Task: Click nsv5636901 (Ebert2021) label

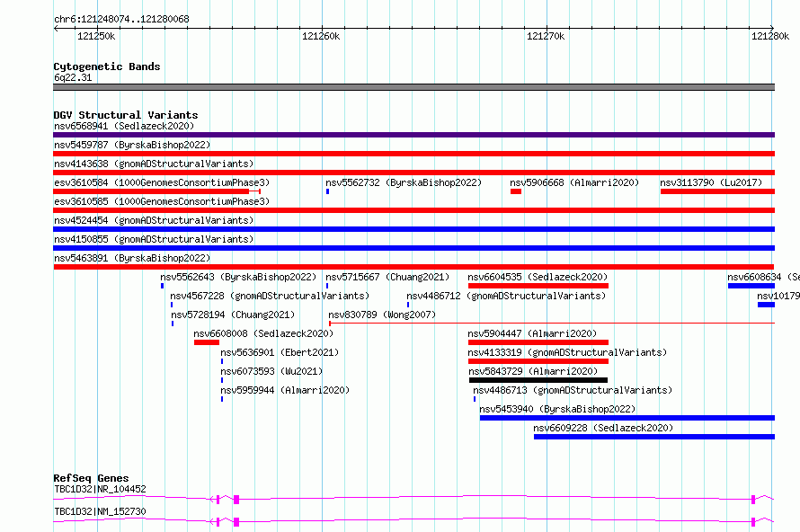Action: pyautogui.click(x=280, y=352)
